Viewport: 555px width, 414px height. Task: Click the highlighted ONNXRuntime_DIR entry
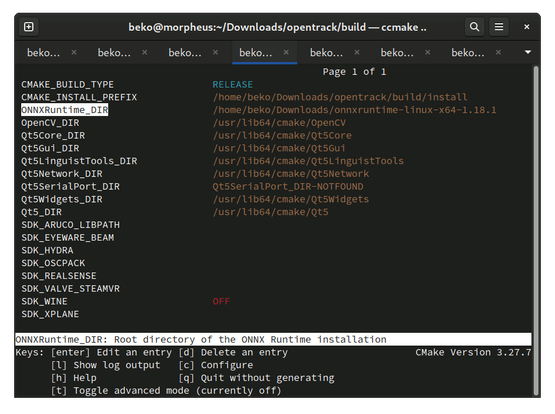point(64,110)
